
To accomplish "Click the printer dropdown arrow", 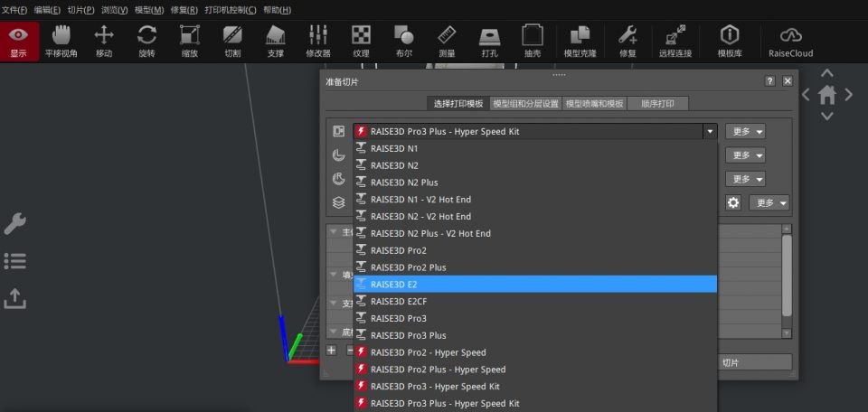I will click(710, 132).
